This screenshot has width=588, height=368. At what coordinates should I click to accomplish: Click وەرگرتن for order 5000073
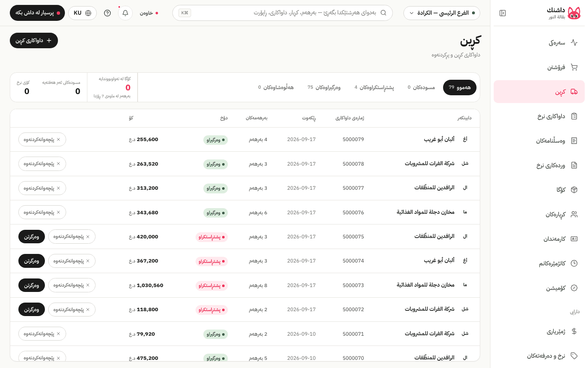[x=31, y=285]
